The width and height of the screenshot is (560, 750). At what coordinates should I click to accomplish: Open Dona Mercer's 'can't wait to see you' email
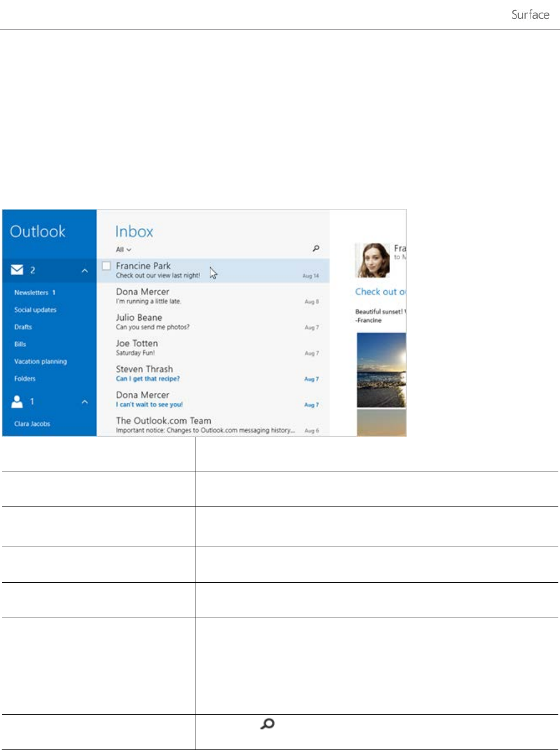click(213, 399)
